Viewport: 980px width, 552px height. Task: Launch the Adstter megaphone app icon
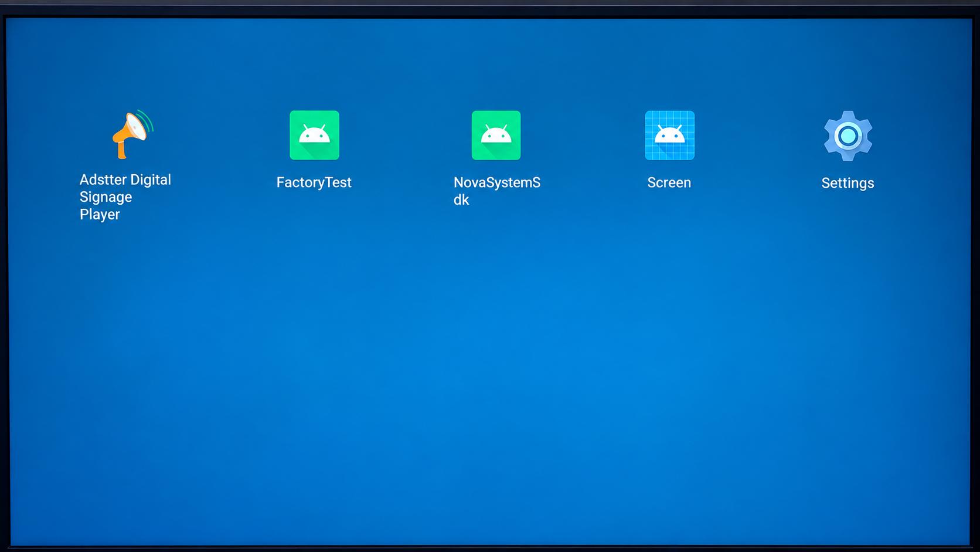pyautogui.click(x=133, y=134)
